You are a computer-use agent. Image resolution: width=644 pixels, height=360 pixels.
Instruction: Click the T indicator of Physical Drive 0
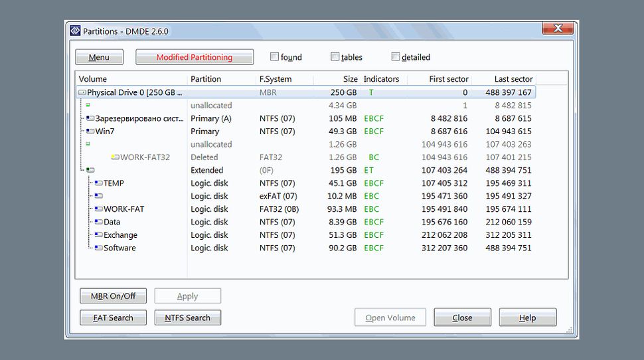pos(371,92)
